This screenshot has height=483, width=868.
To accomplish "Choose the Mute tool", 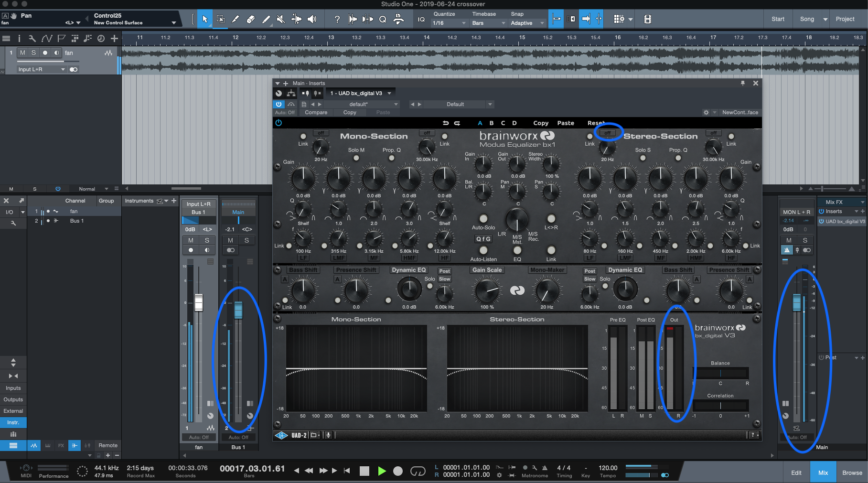I will [x=281, y=19].
